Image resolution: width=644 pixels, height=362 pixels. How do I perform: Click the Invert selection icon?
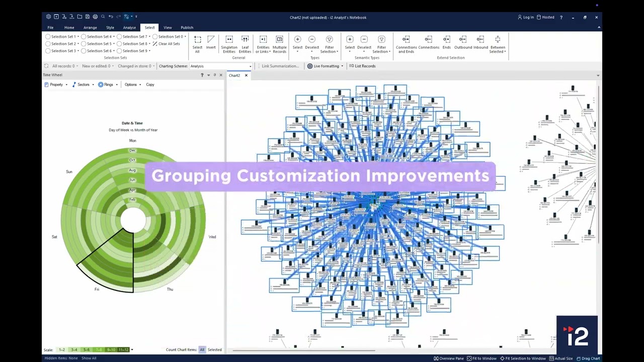(211, 39)
